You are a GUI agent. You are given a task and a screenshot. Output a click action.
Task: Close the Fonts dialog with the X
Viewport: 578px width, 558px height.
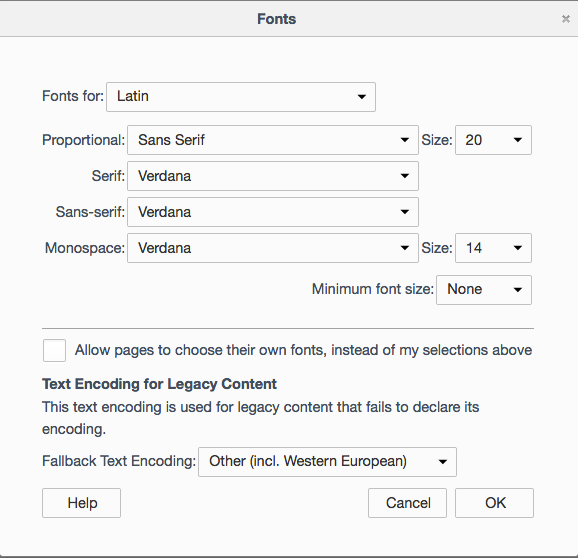[x=565, y=19]
